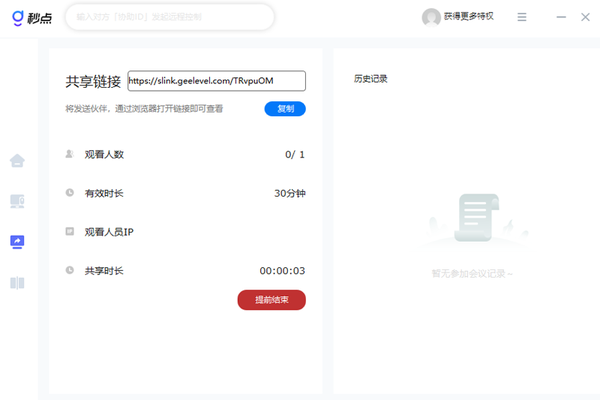Image resolution: width=600 pixels, height=400 pixels.
Task: Open the hamburger menu
Action: 522,17
